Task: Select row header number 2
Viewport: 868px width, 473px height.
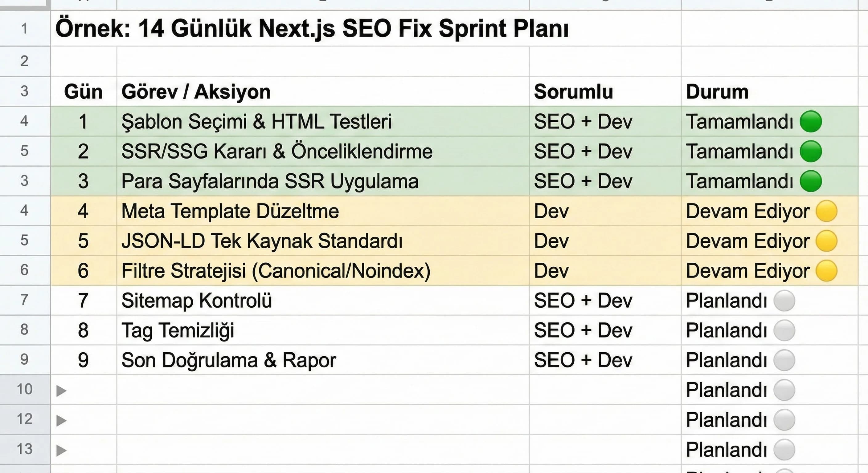Action: click(x=24, y=61)
